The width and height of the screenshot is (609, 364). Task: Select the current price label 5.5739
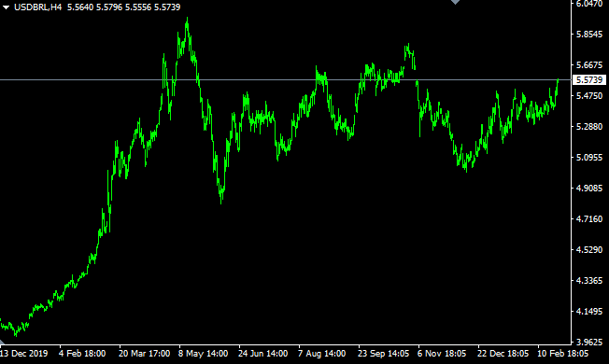tap(589, 80)
